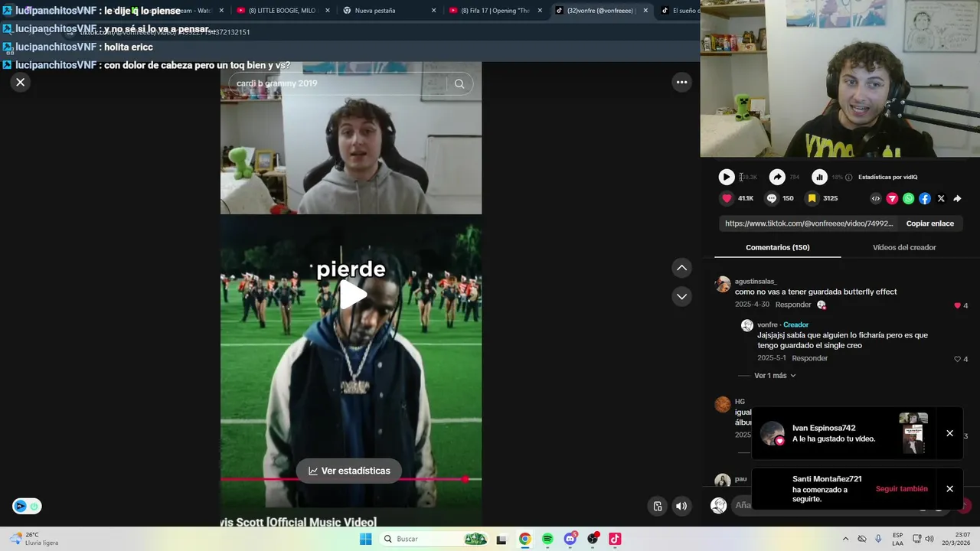Click username 'agustinsalas_'
The width and height of the screenshot is (980, 551).
pos(756,282)
